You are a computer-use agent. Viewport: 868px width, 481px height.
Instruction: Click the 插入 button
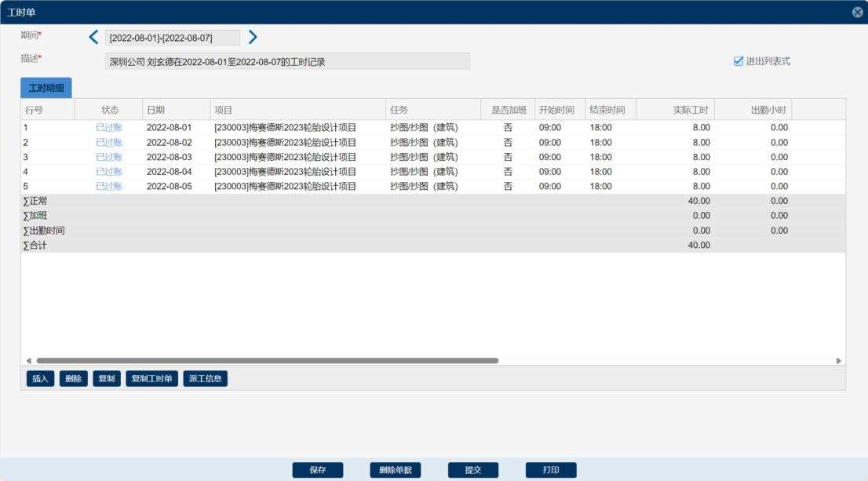pyautogui.click(x=40, y=379)
